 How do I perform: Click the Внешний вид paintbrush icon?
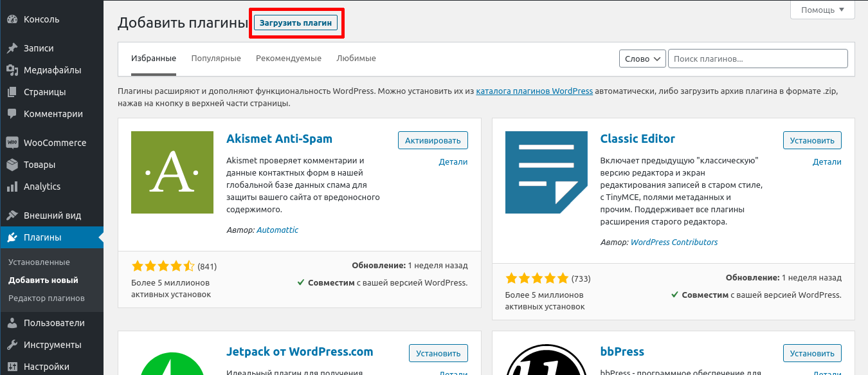(x=12, y=215)
